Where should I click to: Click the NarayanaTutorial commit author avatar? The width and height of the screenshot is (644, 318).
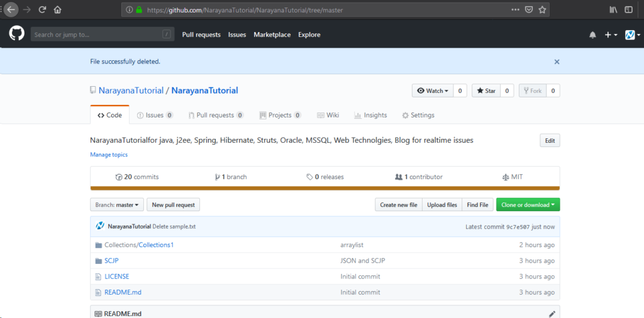pos(100,226)
